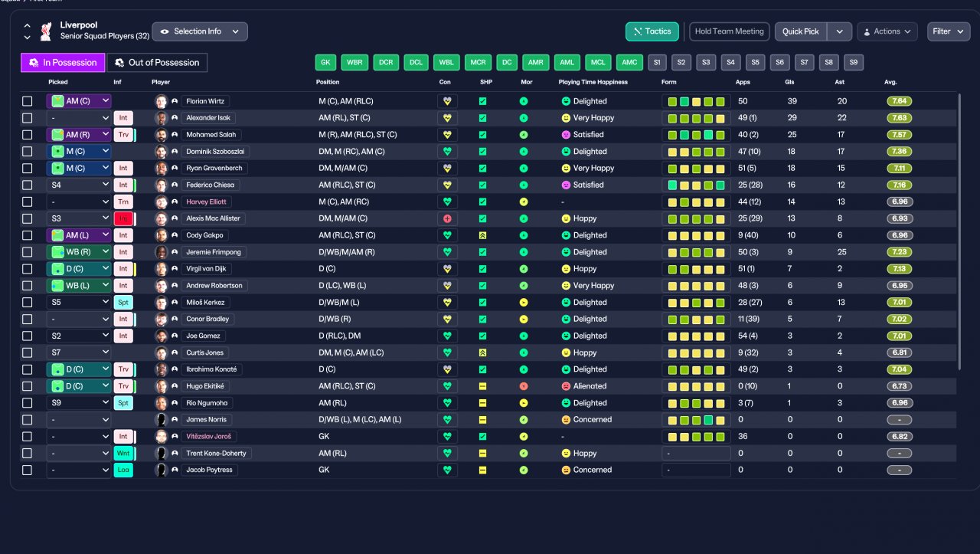Switch to In Possession tab
The image size is (980, 554).
click(63, 63)
